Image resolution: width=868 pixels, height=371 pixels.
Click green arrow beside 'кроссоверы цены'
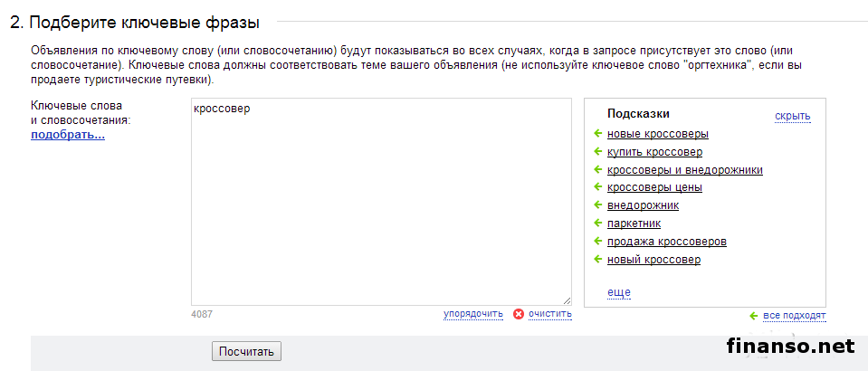tap(597, 188)
